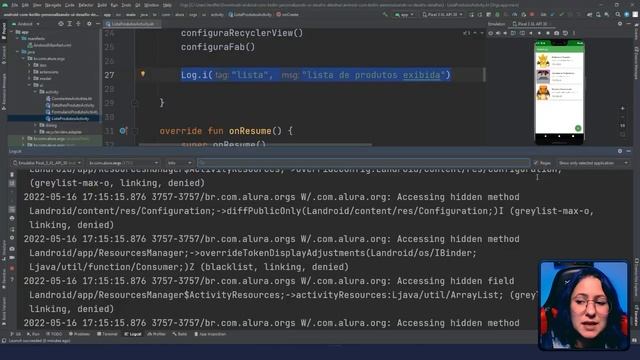Screen dimensions: 640x360
Task: Collapse the java folder node
Action: [x=18, y=52]
